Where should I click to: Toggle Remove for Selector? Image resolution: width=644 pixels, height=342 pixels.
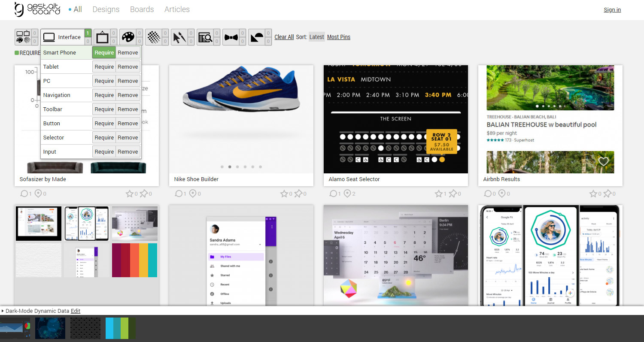point(128,138)
